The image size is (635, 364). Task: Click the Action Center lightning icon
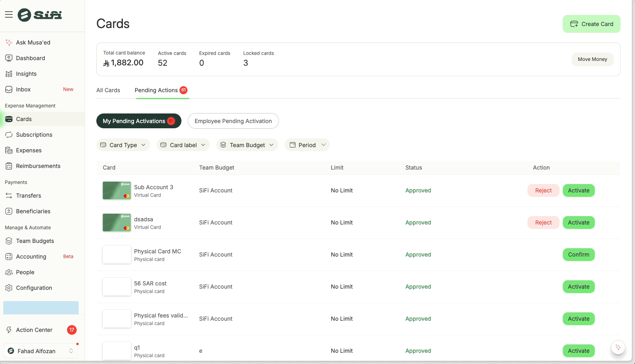pos(9,330)
